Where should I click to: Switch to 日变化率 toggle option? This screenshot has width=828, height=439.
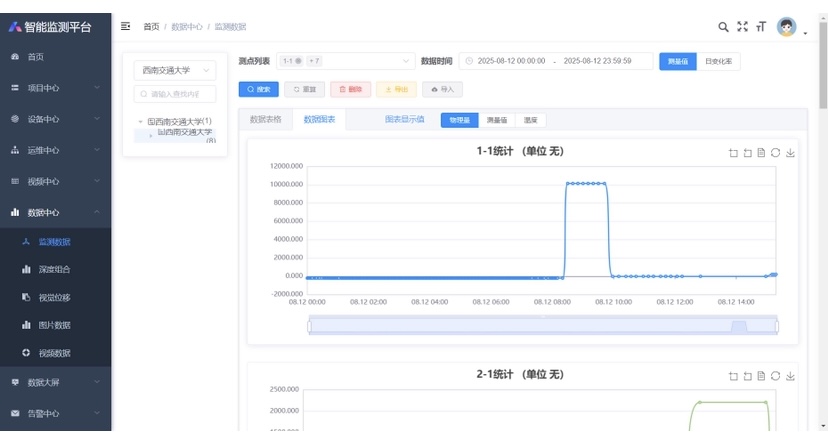[x=718, y=61]
